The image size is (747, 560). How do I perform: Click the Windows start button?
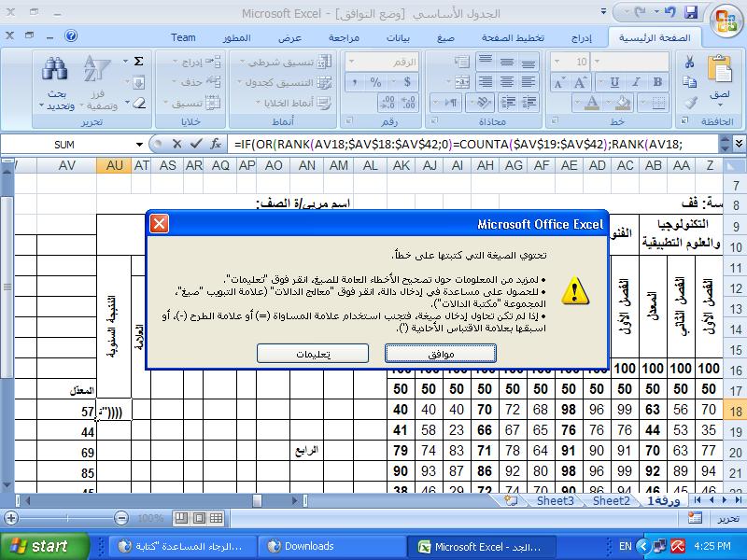44,546
